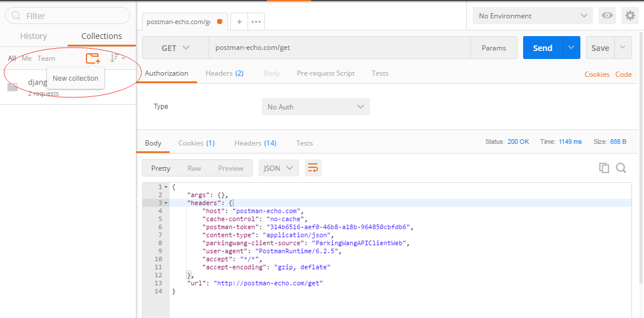Open the collection sort order icon
This screenshot has width=644, height=318.
click(117, 58)
